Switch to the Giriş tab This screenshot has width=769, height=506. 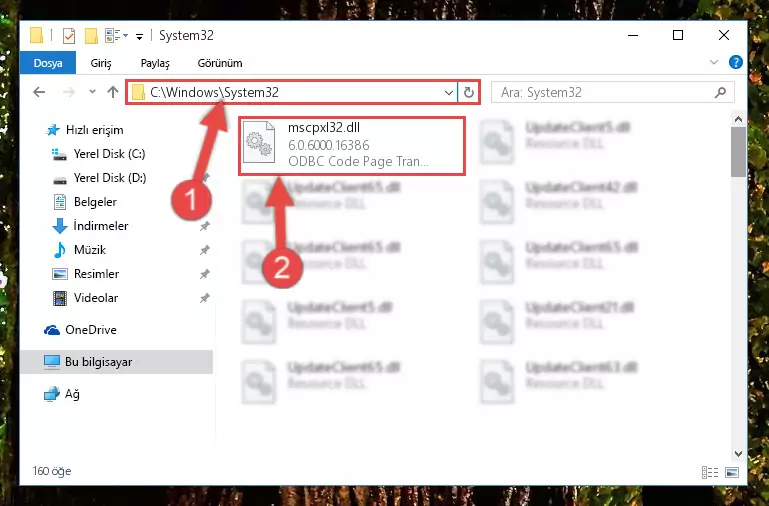101,63
